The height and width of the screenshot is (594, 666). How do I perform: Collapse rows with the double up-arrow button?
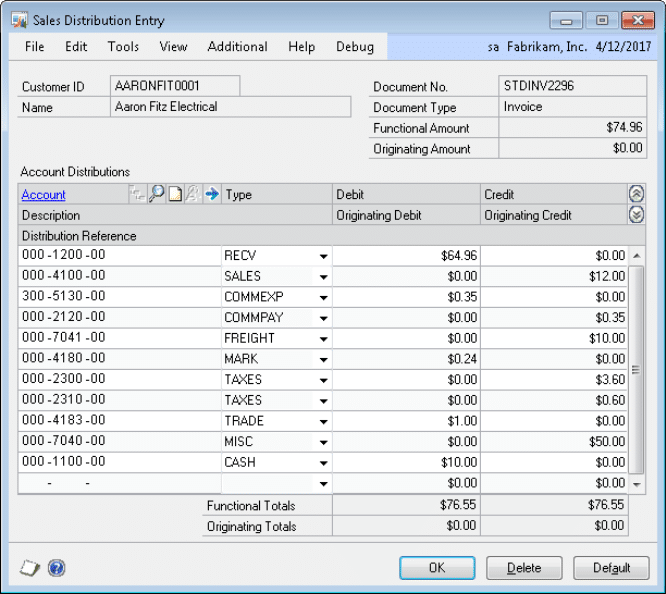click(x=636, y=195)
